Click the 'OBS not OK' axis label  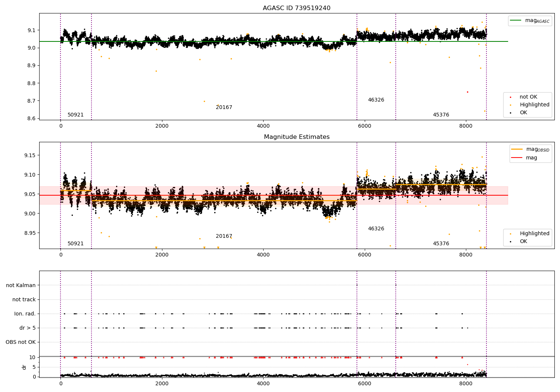point(21,342)
